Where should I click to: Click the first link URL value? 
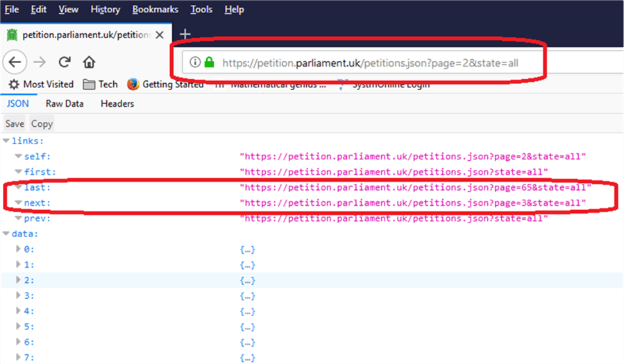coord(394,172)
